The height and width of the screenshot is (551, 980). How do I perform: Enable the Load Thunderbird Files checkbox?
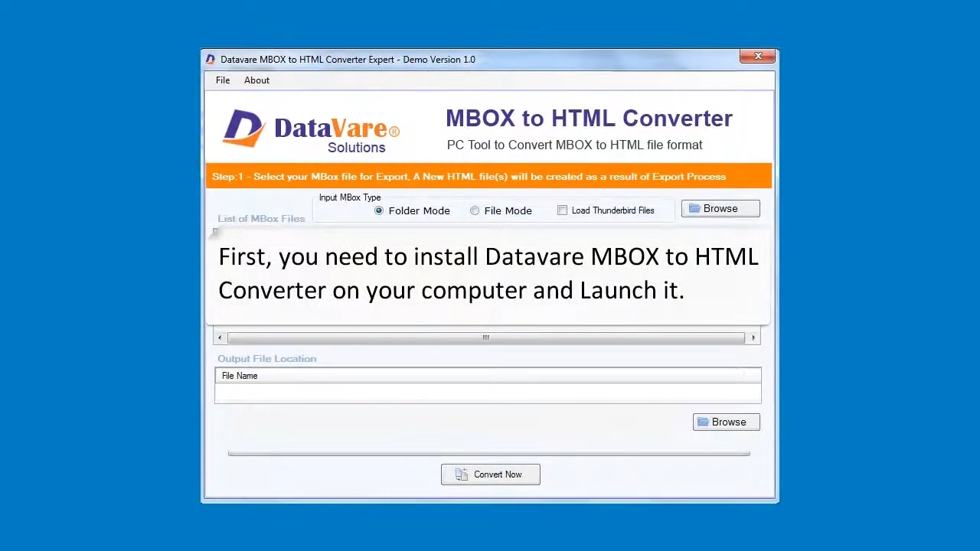[563, 210]
